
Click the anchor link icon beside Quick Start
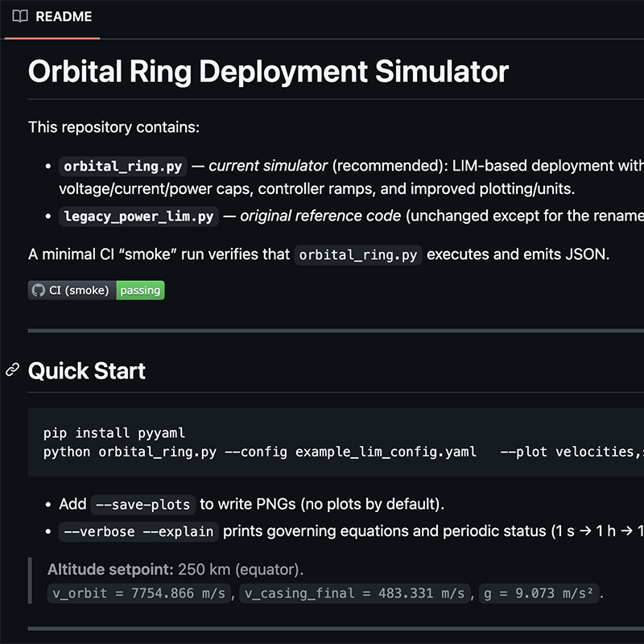click(12, 370)
